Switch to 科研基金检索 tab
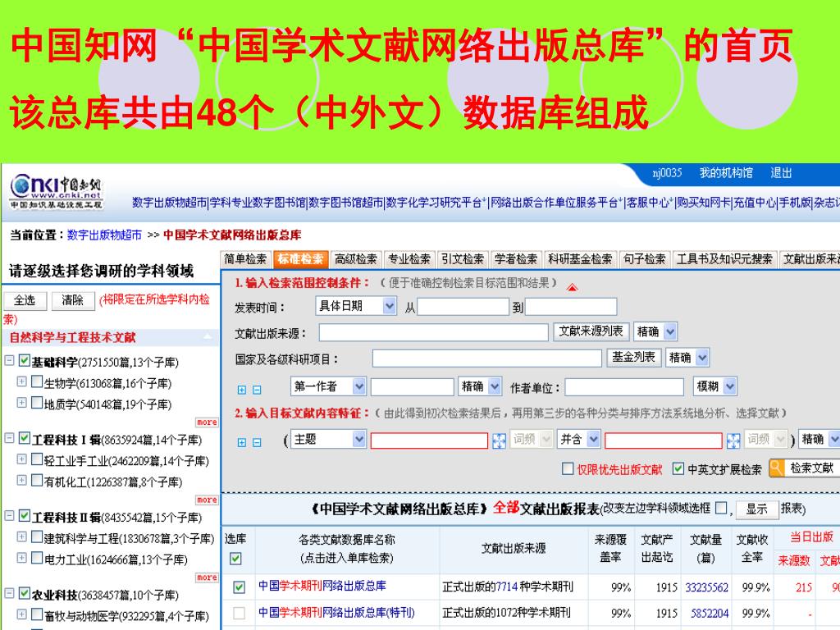 click(x=580, y=259)
